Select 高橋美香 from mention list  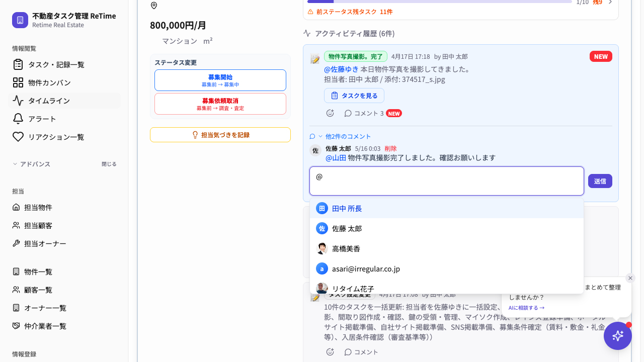(x=447, y=248)
